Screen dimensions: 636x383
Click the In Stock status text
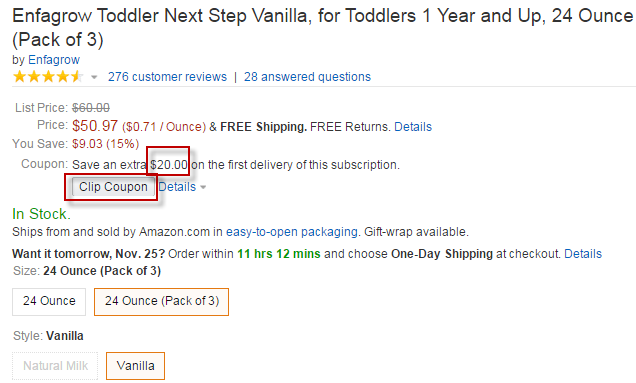(41, 214)
